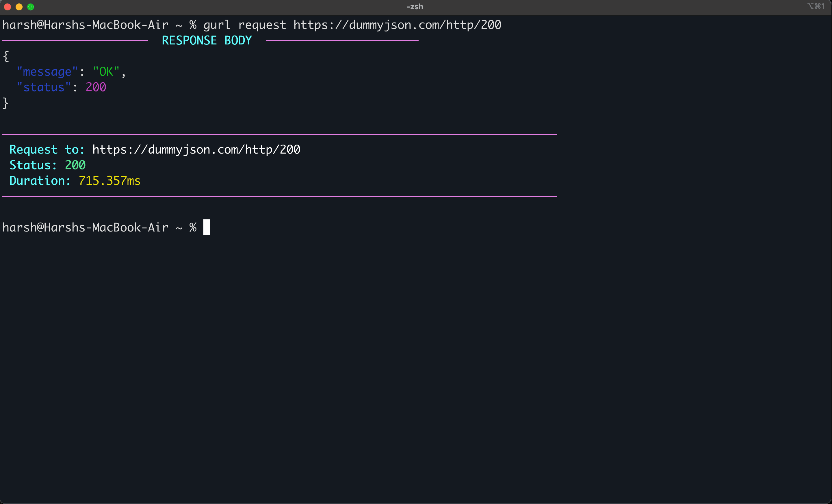Click the Request to: label
Screen dimensions: 832x504
[47, 150]
